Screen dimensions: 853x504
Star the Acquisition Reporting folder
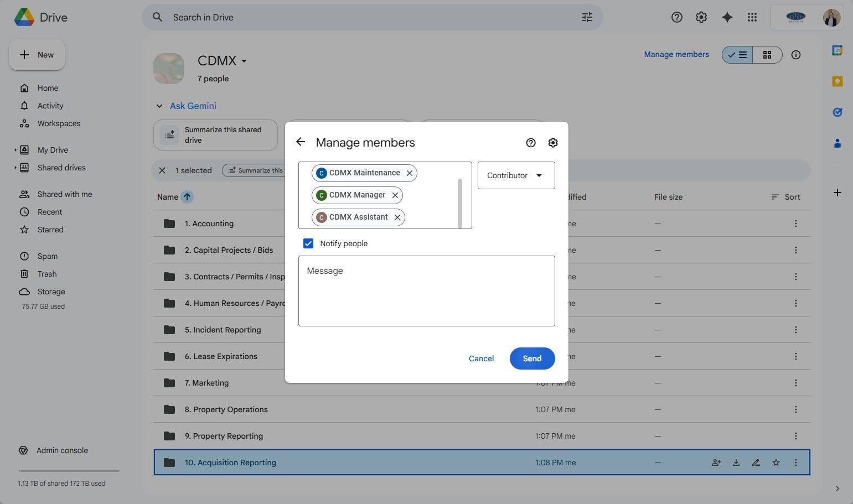pos(776,463)
